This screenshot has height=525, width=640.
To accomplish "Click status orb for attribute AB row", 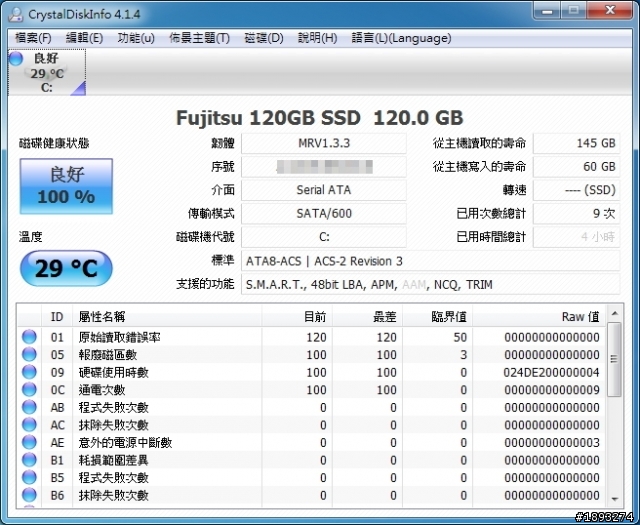I will (x=29, y=407).
